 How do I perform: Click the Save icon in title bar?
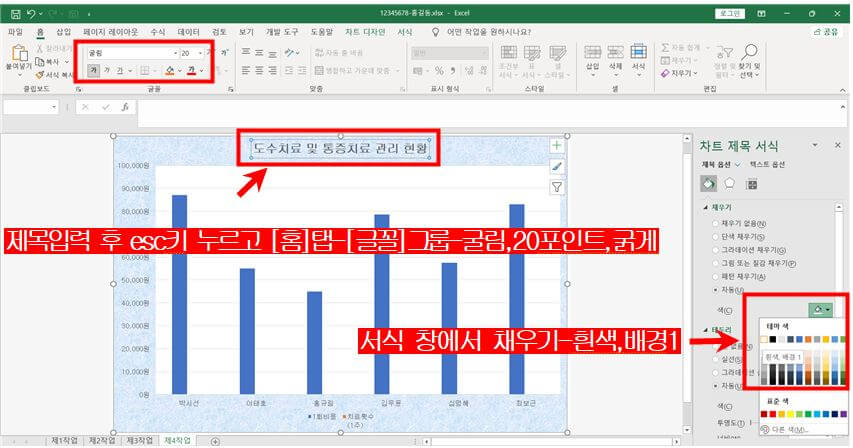pyautogui.click(x=15, y=13)
